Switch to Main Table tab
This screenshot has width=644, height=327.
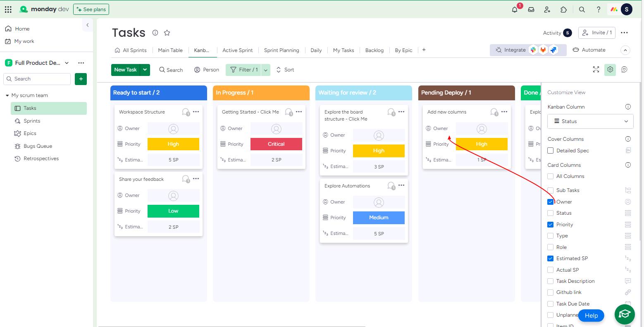coord(170,50)
